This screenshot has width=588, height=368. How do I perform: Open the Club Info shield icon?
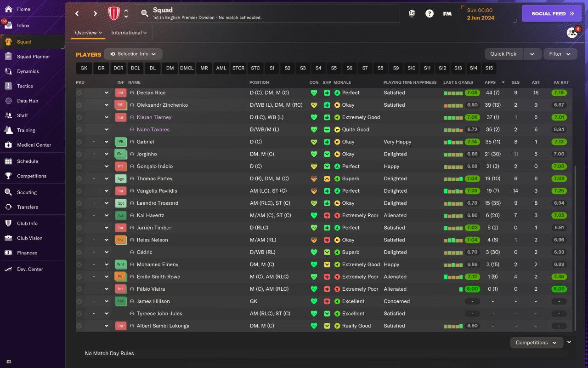point(8,224)
